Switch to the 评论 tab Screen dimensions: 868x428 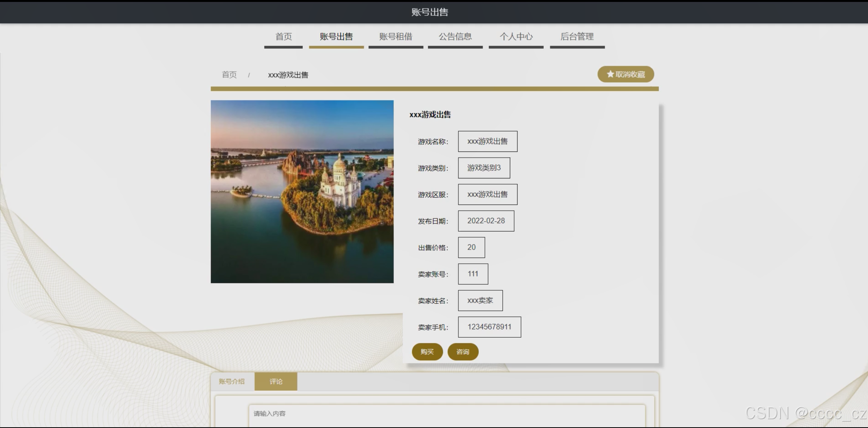pyautogui.click(x=276, y=381)
